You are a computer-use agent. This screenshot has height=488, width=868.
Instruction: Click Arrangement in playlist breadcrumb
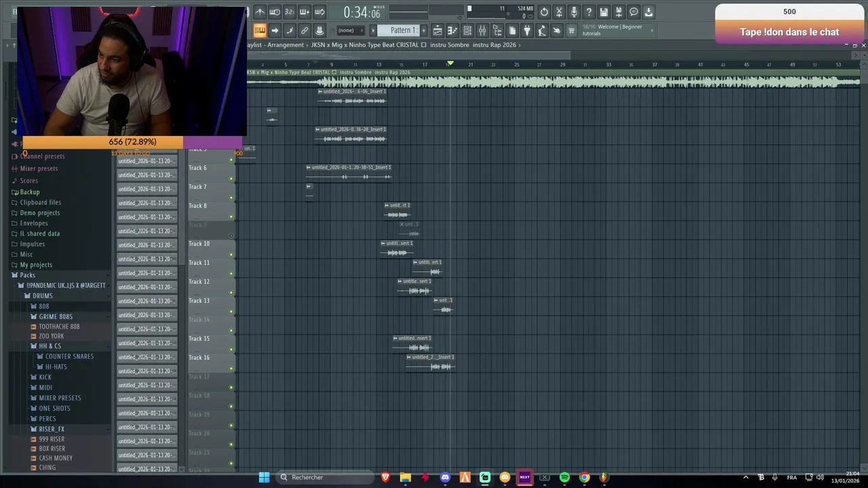(x=285, y=45)
